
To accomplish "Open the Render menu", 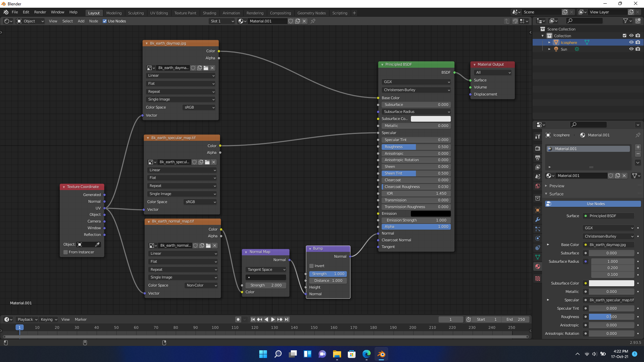I will point(40,12).
